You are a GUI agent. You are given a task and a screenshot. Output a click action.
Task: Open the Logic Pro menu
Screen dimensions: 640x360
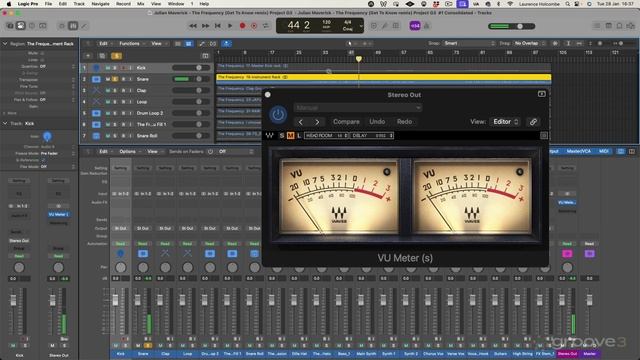pyautogui.click(x=28, y=4)
